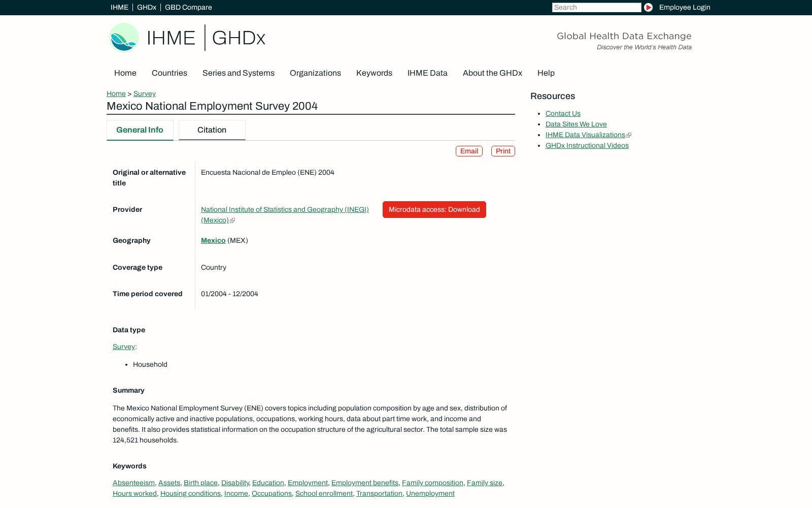Open the Organizations menu
The width and height of the screenshot is (812, 508).
click(315, 73)
